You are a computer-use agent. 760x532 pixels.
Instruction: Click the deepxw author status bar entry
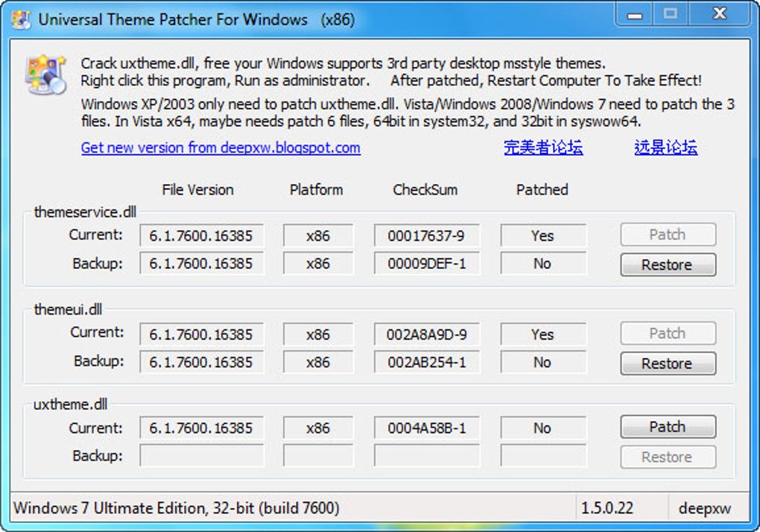[705, 508]
